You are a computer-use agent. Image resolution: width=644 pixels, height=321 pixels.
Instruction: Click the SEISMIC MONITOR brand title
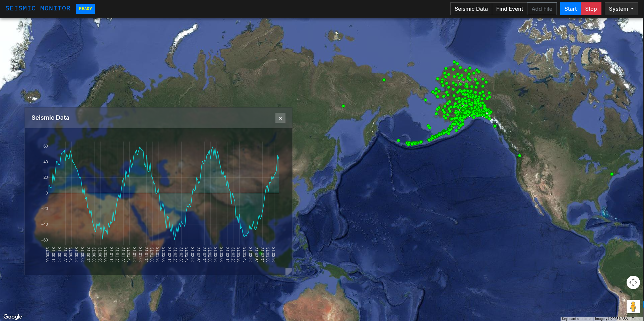click(38, 8)
